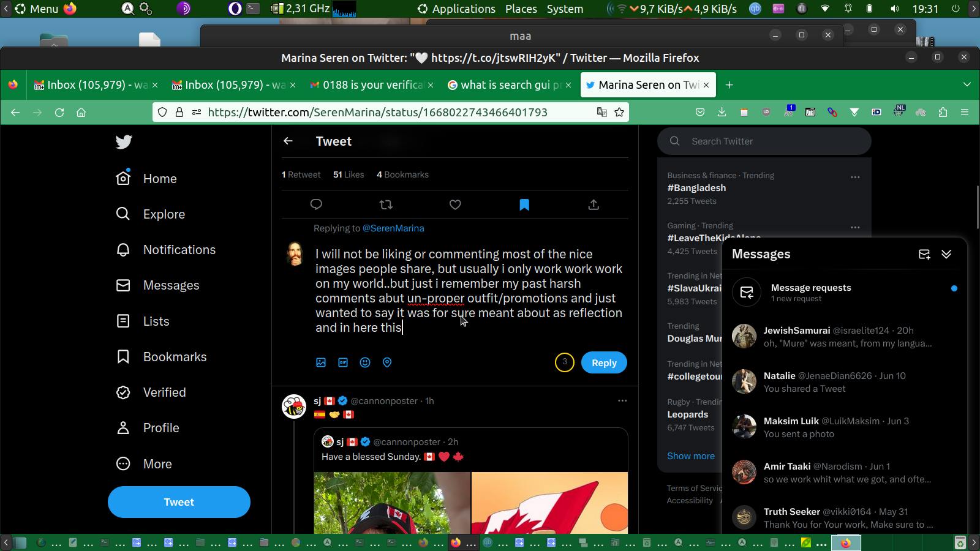
Task: Open Bookmarks in the sidebar
Action: coord(161,356)
